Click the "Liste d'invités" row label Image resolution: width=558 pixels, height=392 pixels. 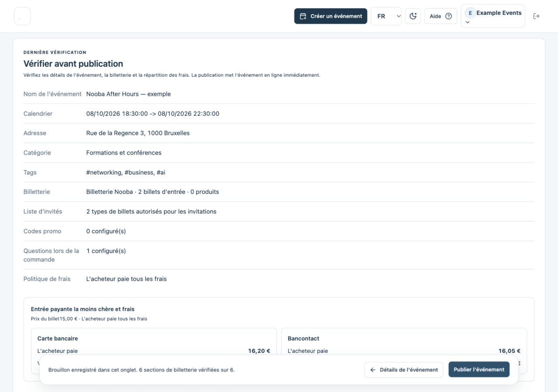(x=43, y=212)
